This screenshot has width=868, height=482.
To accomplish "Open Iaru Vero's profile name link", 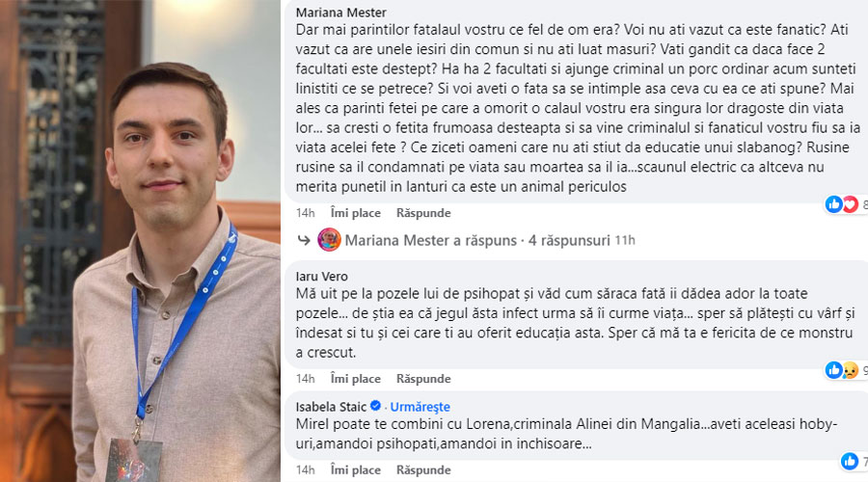I will (x=321, y=276).
